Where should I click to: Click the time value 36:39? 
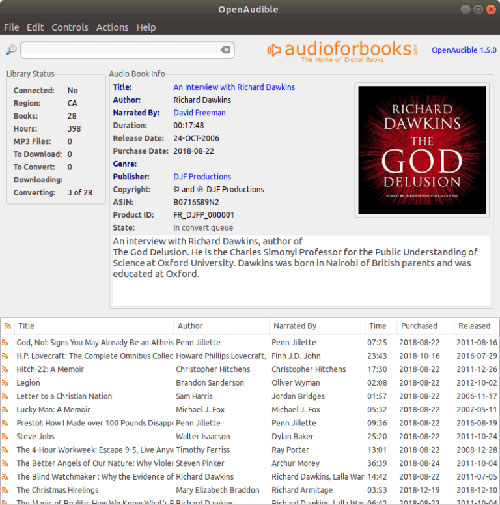377,463
